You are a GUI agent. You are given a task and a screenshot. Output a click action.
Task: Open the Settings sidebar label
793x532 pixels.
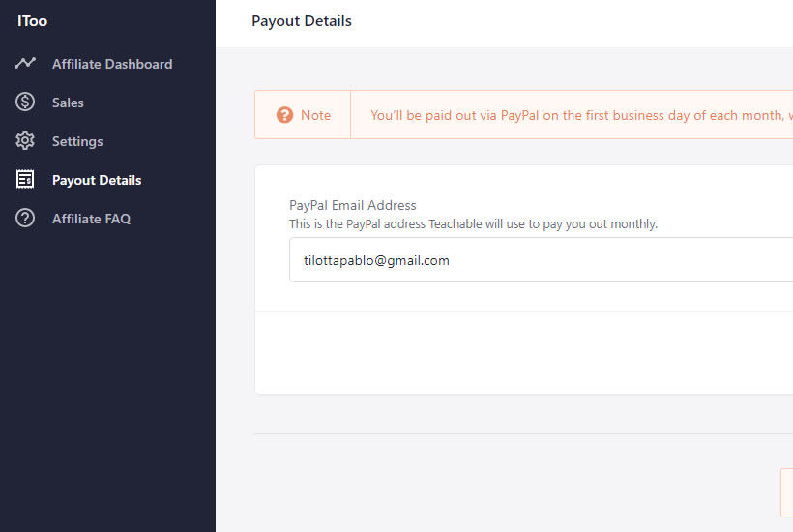(x=77, y=141)
